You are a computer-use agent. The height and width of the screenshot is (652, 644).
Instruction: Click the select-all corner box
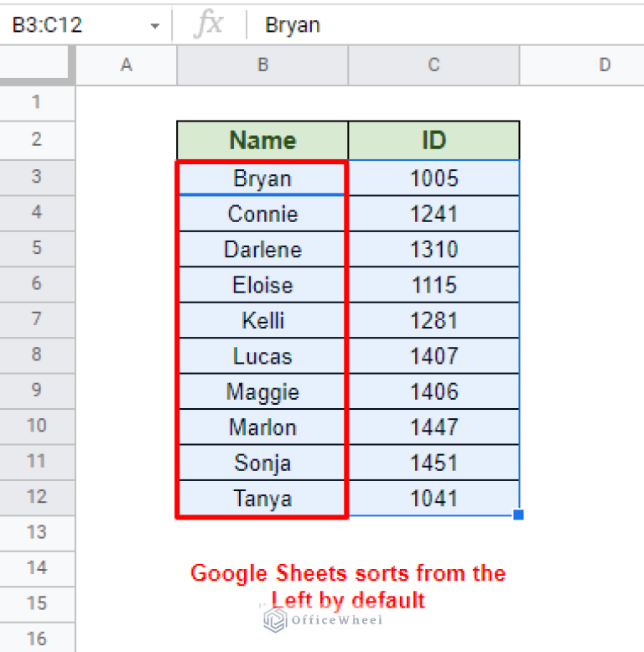click(x=38, y=65)
